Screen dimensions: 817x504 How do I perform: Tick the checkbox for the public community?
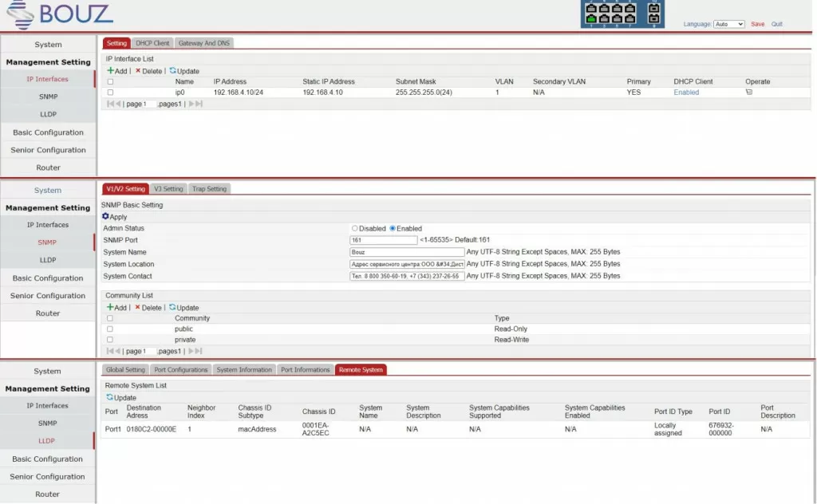(109, 329)
